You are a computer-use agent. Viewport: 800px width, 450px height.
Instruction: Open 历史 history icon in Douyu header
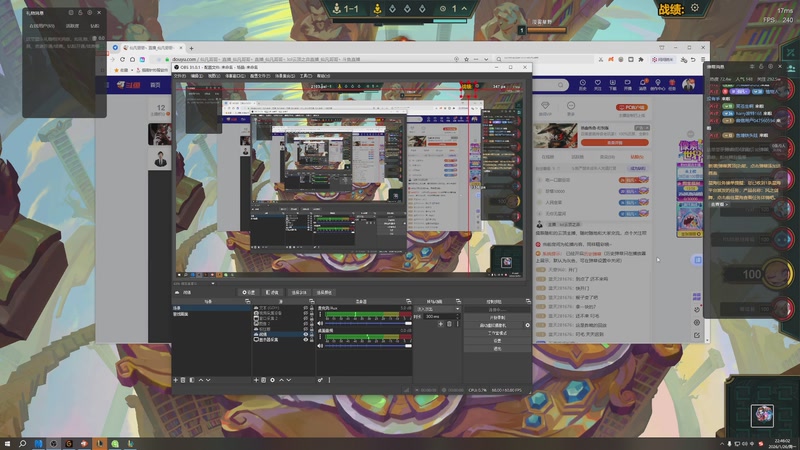(x=582, y=85)
